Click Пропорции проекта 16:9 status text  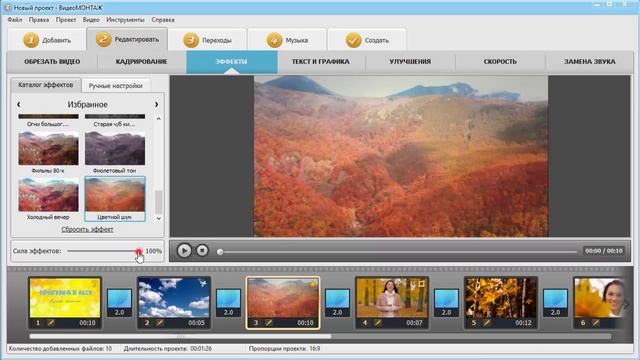[x=284, y=349]
